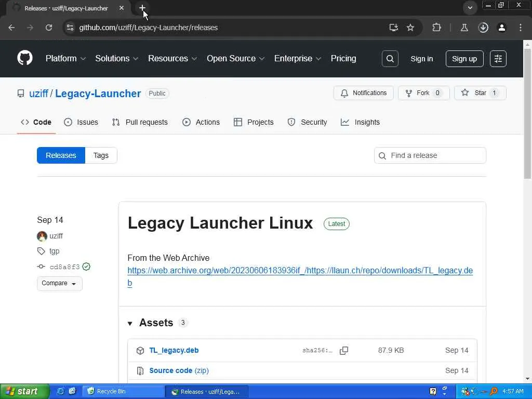This screenshot has width=532, height=399.
Task: Download TL_legacy.deb asset
Action: pyautogui.click(x=174, y=351)
